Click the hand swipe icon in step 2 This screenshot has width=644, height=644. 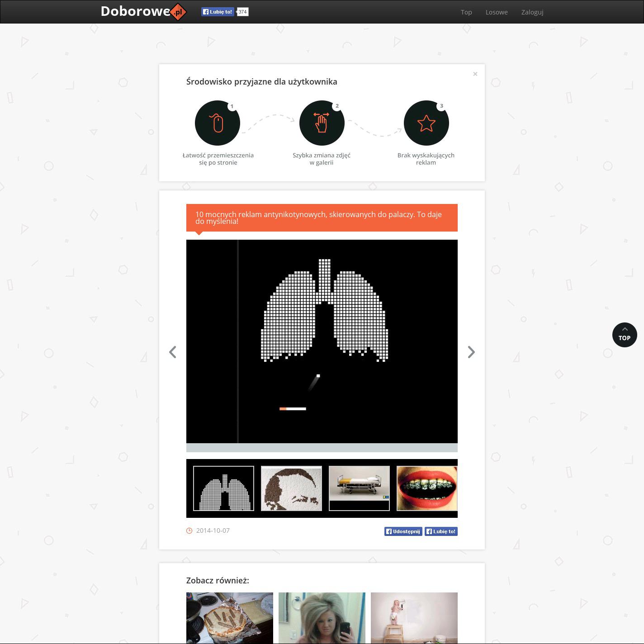(x=322, y=123)
